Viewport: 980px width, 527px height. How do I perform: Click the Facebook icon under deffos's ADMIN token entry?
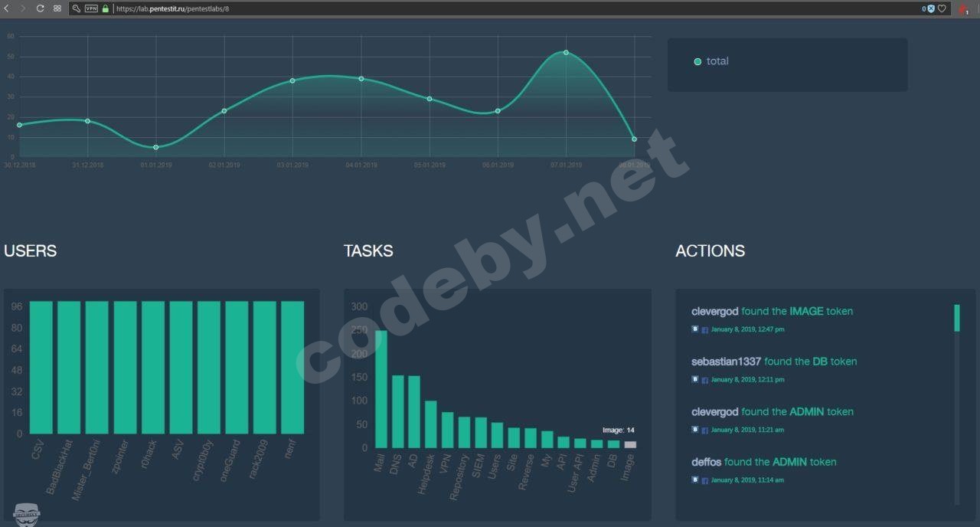click(706, 480)
